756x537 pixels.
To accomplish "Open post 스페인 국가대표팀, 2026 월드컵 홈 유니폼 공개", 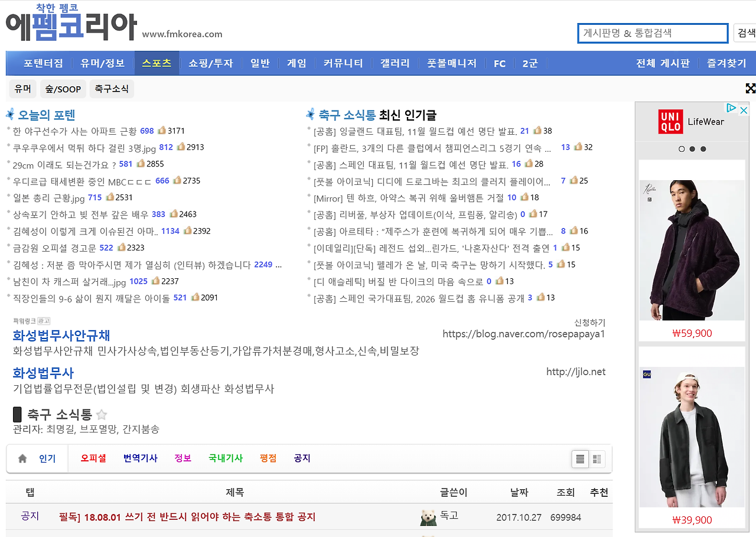I will (x=419, y=298).
